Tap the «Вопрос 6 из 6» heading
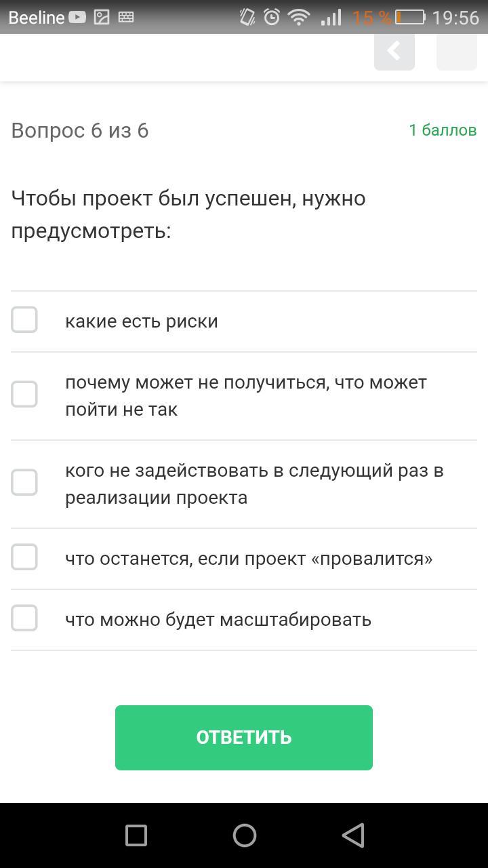Viewport: 488px width, 868px height. click(80, 130)
